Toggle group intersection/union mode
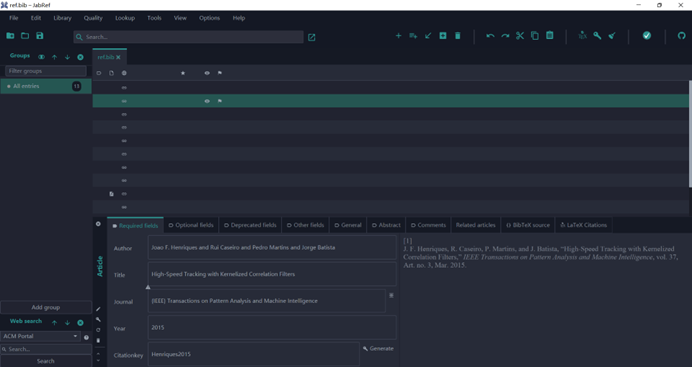This screenshot has height=367, width=692. pyautogui.click(x=41, y=57)
